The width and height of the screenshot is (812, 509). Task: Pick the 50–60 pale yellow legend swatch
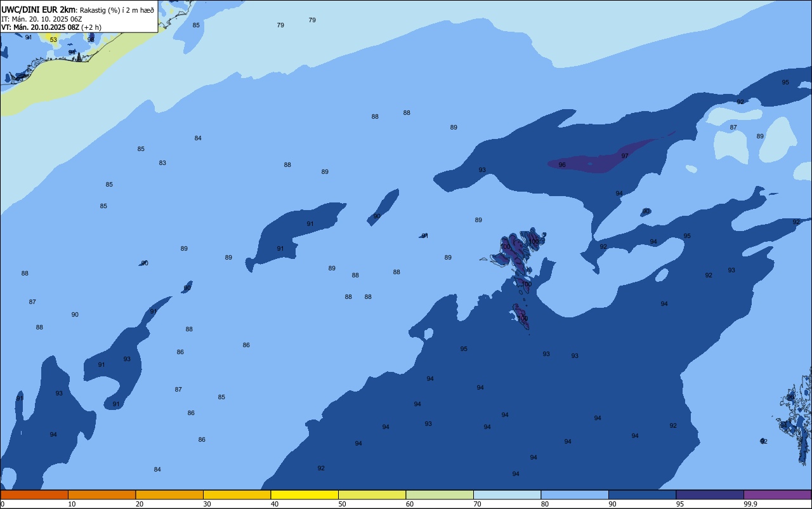pyautogui.click(x=372, y=494)
